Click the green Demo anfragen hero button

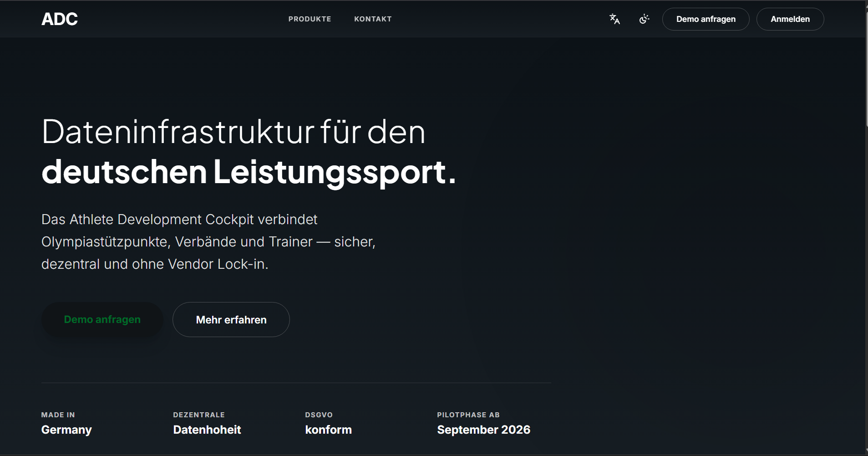point(102,319)
